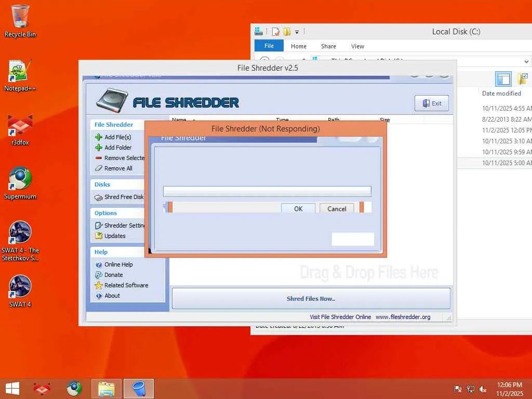Click the Date modified column header
The width and height of the screenshot is (532, 399).
point(501,94)
